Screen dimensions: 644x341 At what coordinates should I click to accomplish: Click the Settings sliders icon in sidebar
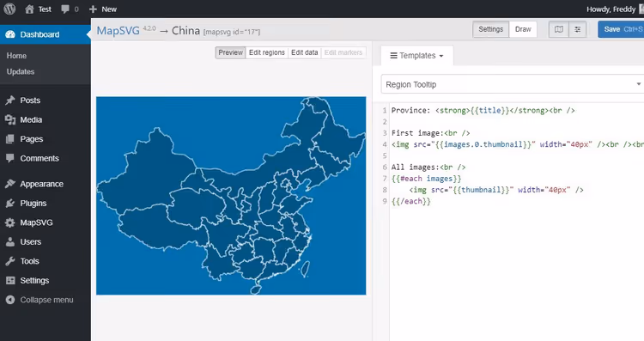coord(10,280)
